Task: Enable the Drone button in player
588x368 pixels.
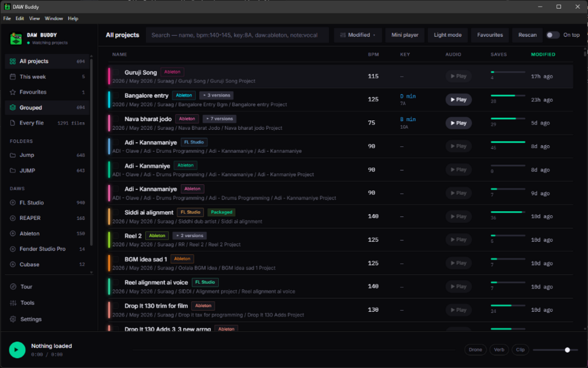Action: [475, 350]
